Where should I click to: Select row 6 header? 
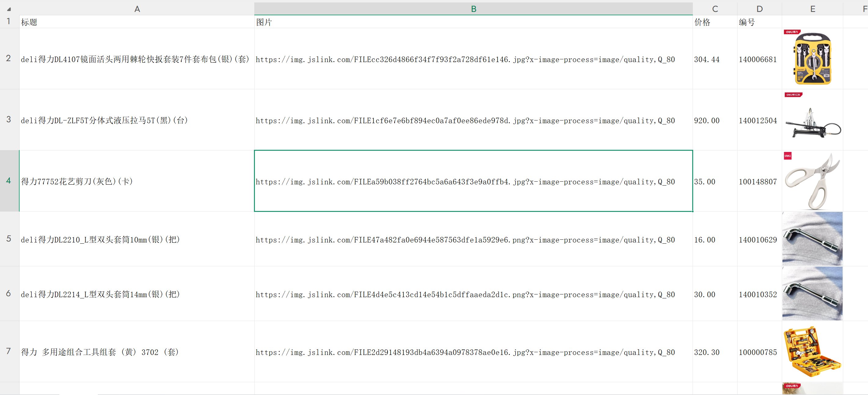pos(9,293)
